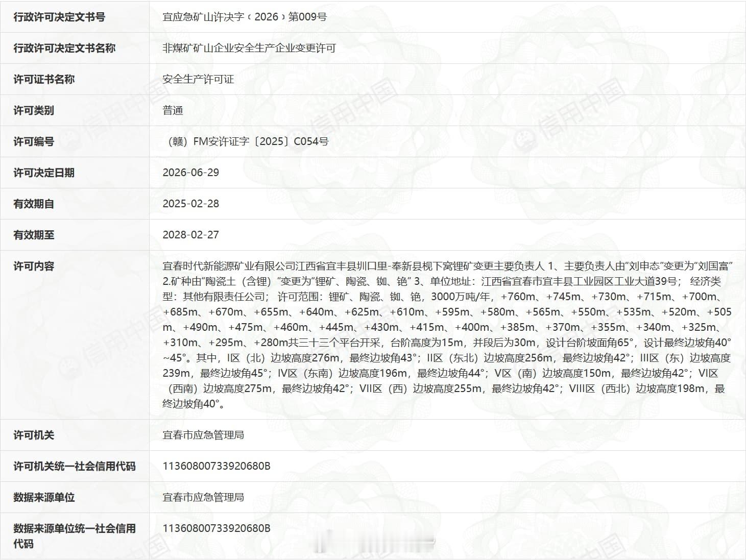Select code 11360800733920680B in the 数据来源单位统一社会信用代码 row

tap(216, 528)
